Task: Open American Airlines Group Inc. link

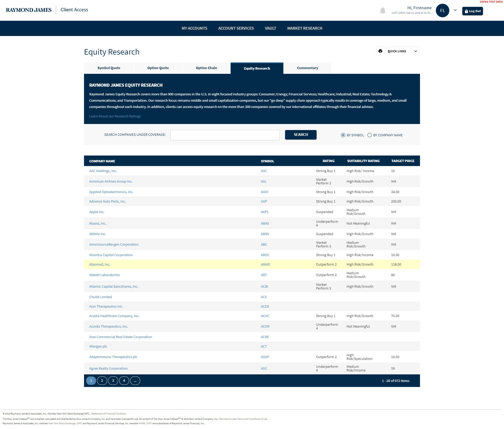Action: click(111, 181)
